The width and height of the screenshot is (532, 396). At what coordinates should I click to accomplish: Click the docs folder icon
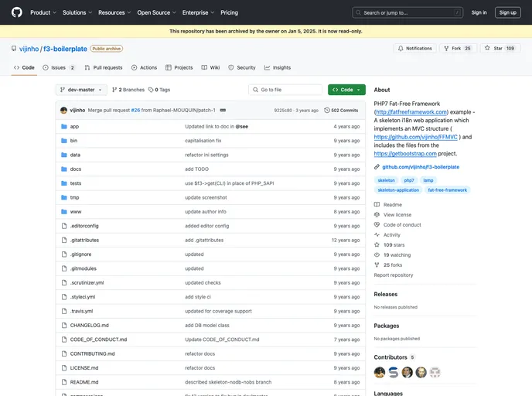pyautogui.click(x=63, y=169)
